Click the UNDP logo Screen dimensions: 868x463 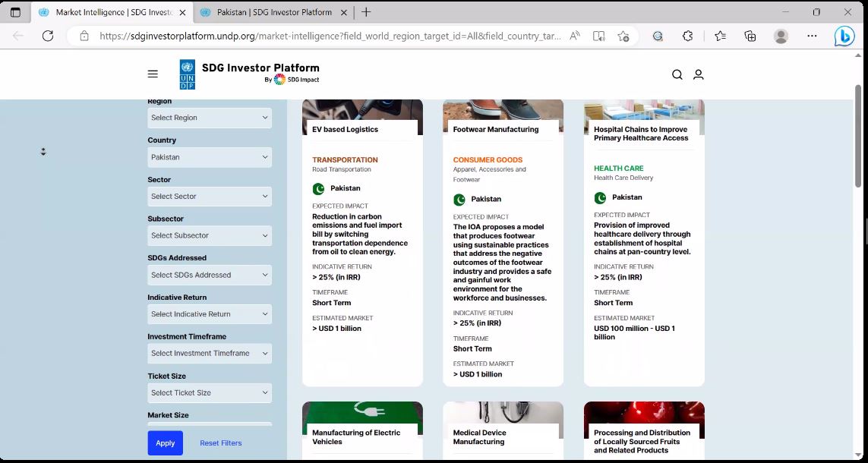(187, 74)
